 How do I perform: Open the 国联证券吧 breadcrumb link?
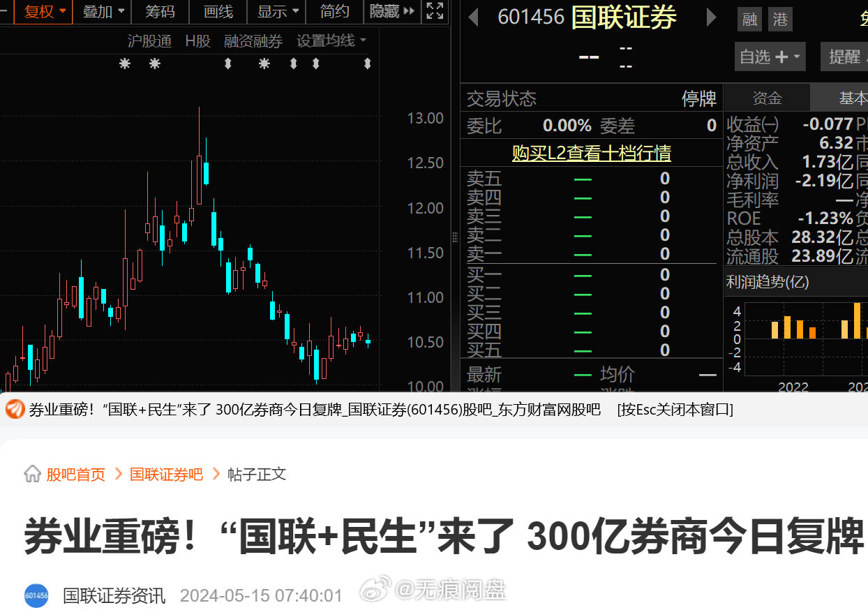click(x=166, y=475)
